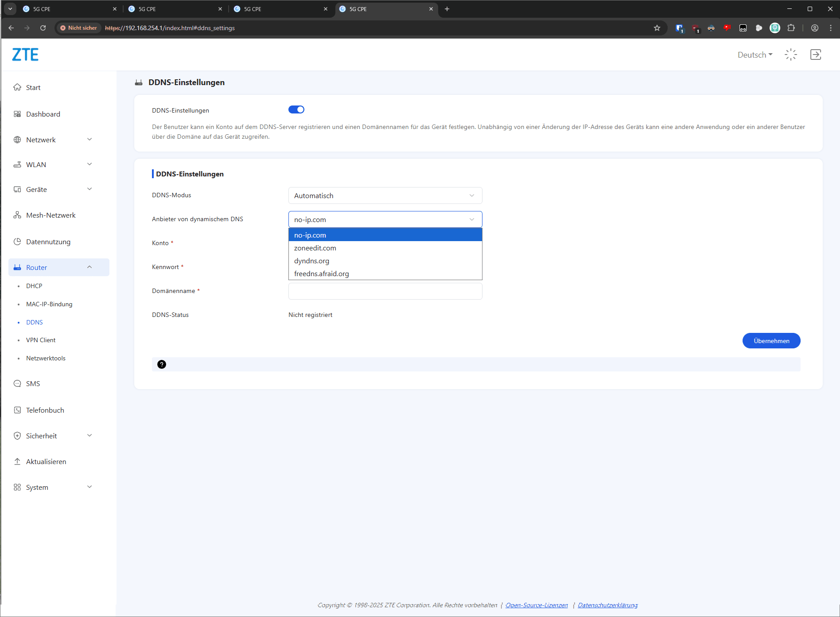Switch to the first 5G CPE browser tab
The width and height of the screenshot is (840, 617).
click(x=70, y=9)
